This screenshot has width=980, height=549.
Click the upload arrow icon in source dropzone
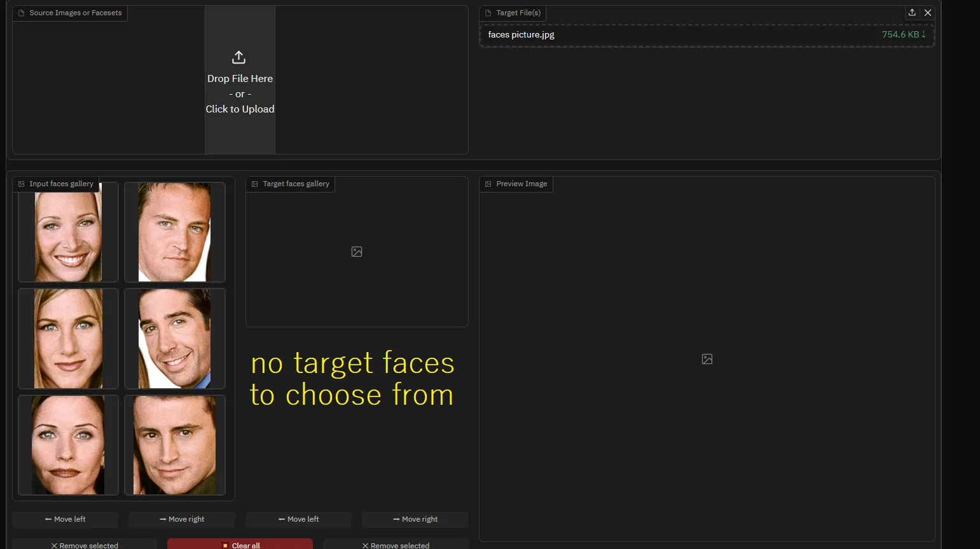[x=238, y=57]
